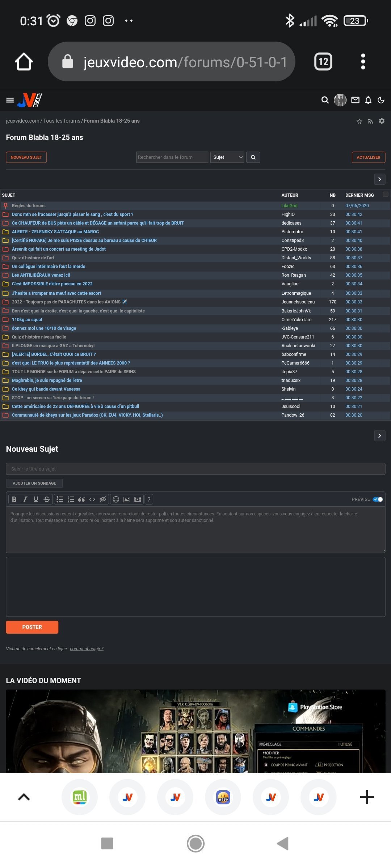Open forum settings gear icon

click(x=382, y=121)
